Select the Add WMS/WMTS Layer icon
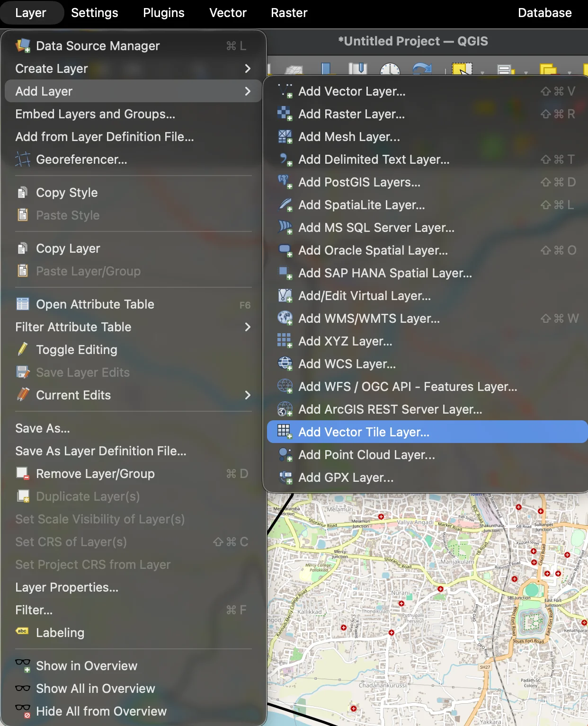The height and width of the screenshot is (726, 588). tap(285, 318)
